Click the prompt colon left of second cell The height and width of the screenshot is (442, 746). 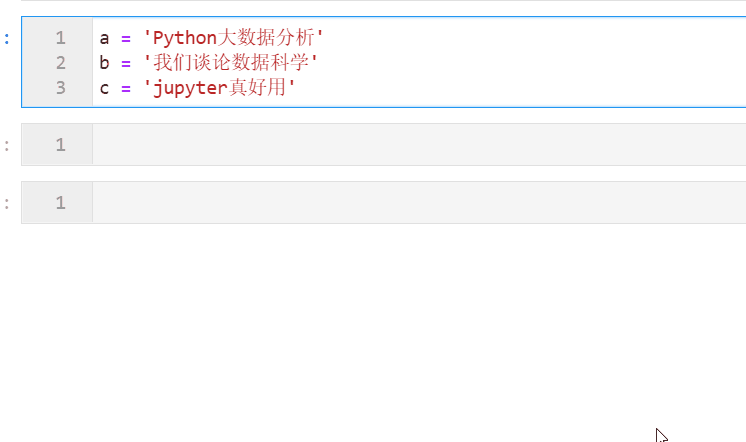(7, 145)
